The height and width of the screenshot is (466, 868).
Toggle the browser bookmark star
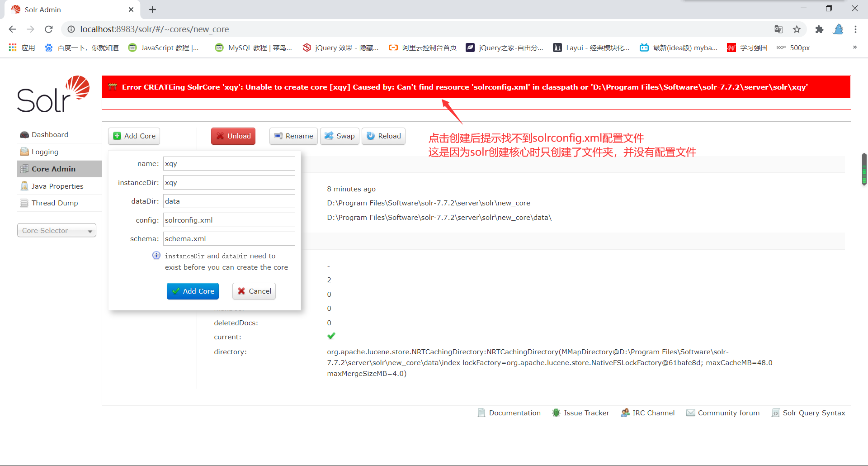pos(797,29)
